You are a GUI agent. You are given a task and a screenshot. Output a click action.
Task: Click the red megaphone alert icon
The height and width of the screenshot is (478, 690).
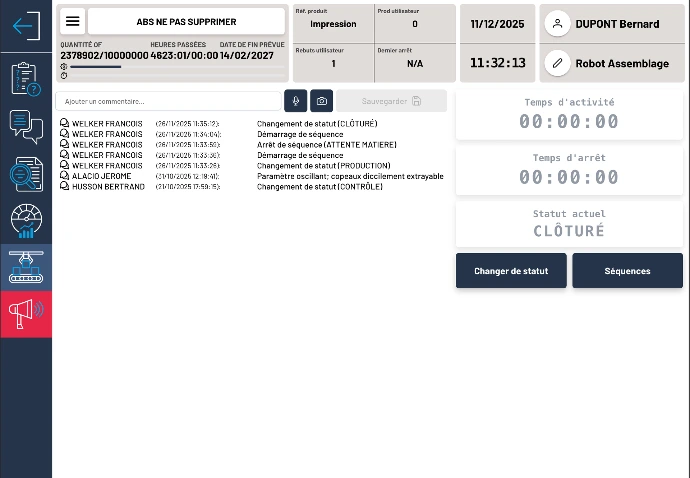25,314
